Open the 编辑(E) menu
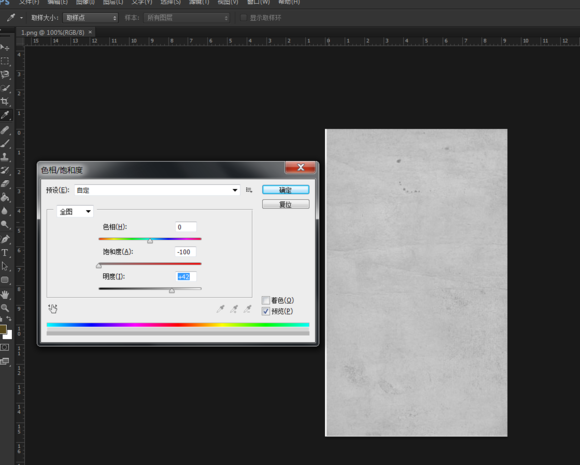Image resolution: width=580 pixels, height=465 pixels. pyautogui.click(x=57, y=2)
